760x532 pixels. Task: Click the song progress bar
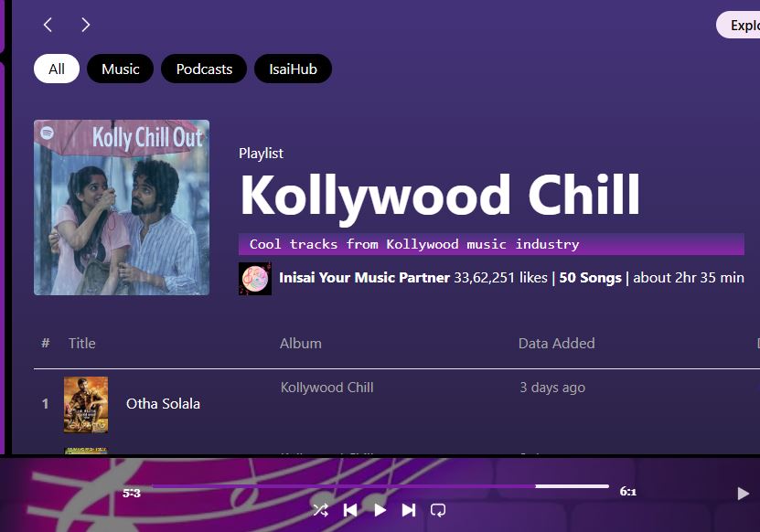pyautogui.click(x=380, y=486)
